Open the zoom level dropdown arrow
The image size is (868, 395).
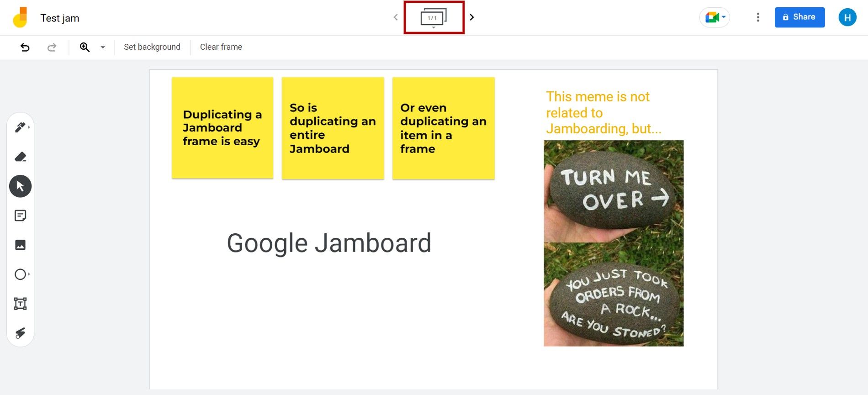[103, 47]
